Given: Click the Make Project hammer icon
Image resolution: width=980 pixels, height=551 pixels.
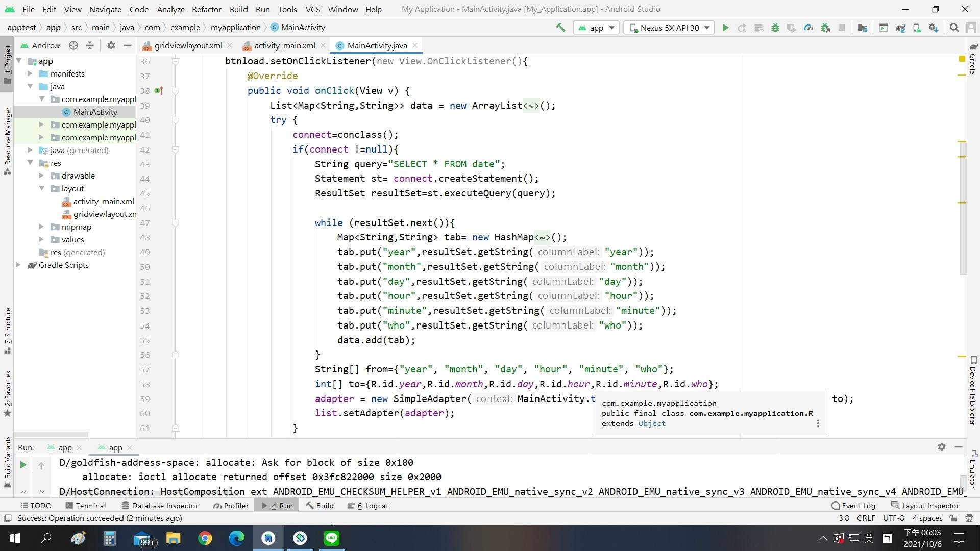Looking at the screenshot, I should tap(560, 28).
